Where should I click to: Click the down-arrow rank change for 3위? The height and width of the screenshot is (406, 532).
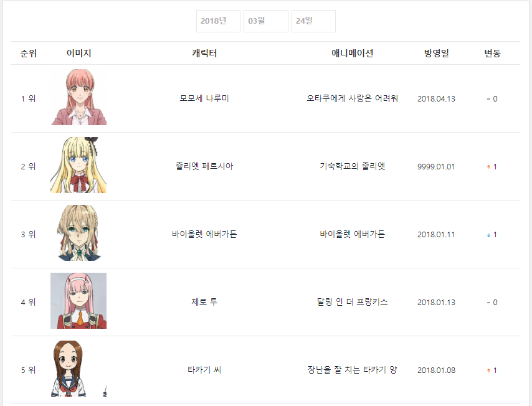[492, 234]
